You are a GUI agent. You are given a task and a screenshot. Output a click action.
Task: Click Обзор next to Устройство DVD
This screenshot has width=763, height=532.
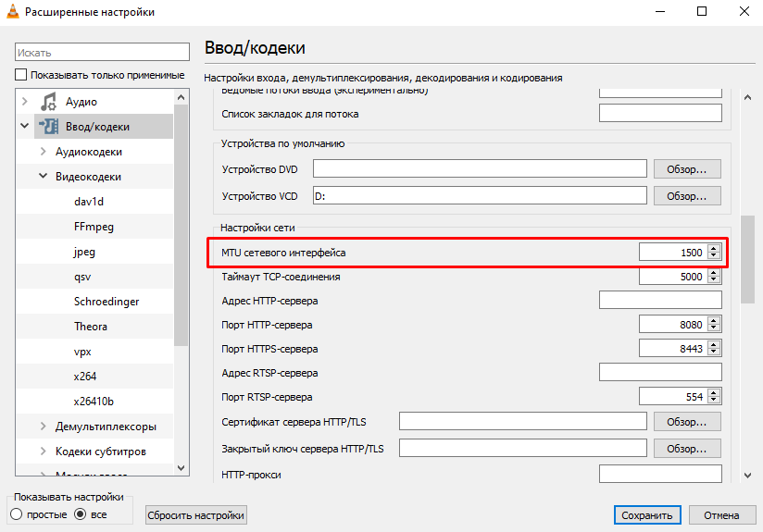click(687, 168)
